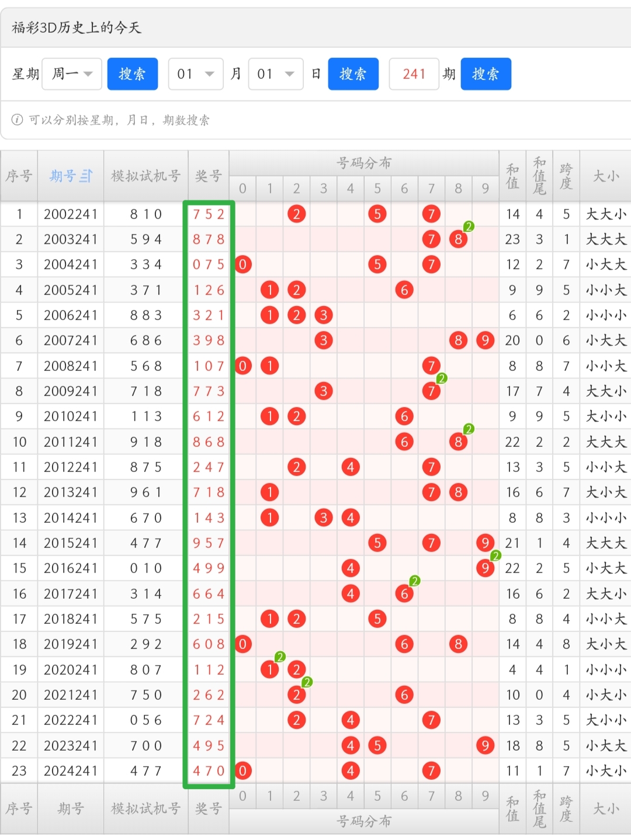This screenshot has height=840, width=631.
Task: Click red ball 2 in row 2002241
Action: click(297, 214)
